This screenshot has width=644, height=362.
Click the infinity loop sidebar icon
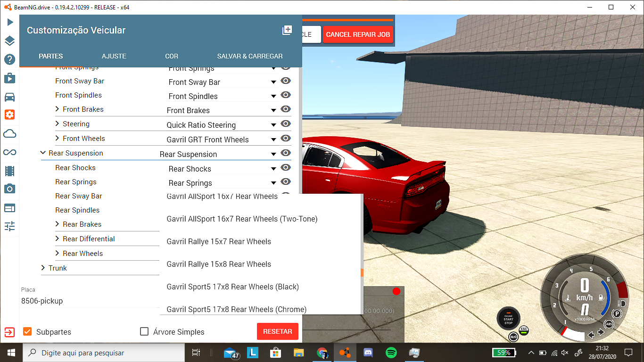coord(10,152)
